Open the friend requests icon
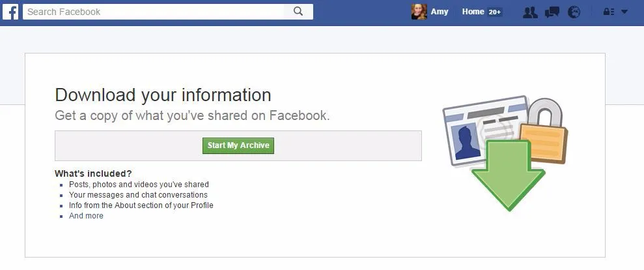 (x=530, y=12)
